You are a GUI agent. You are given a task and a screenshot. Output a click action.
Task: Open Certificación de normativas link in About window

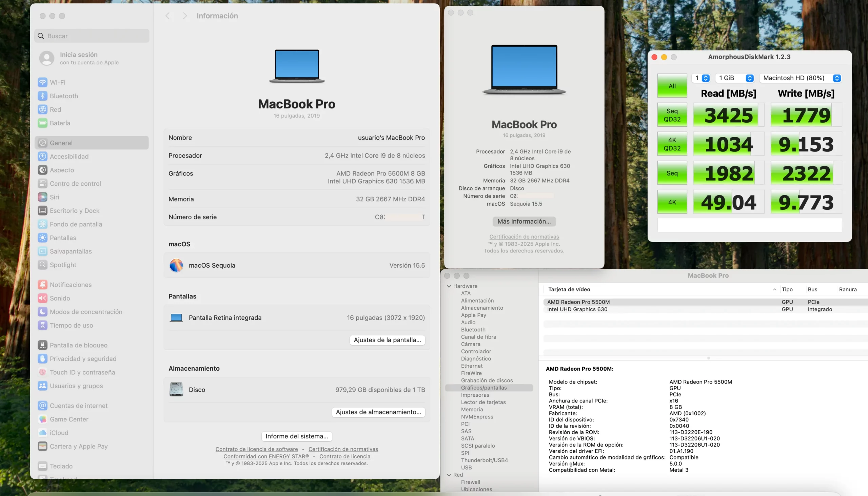[x=524, y=237]
